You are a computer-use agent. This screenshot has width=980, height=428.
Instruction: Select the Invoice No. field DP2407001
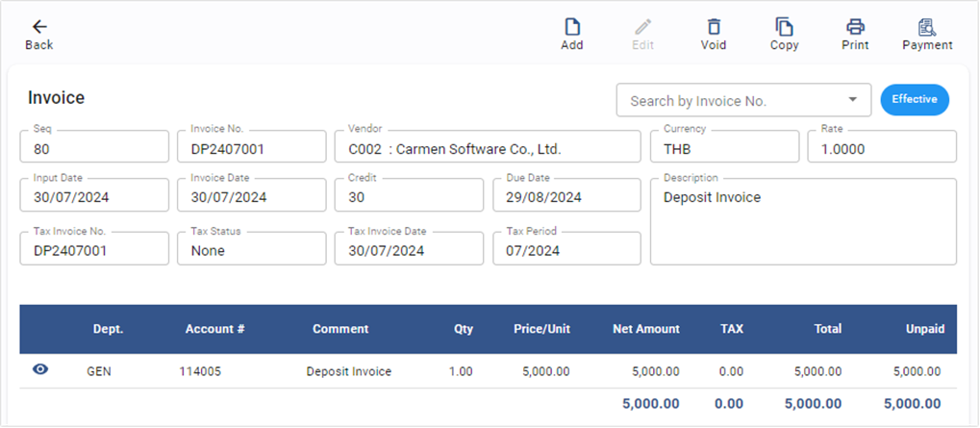point(251,148)
